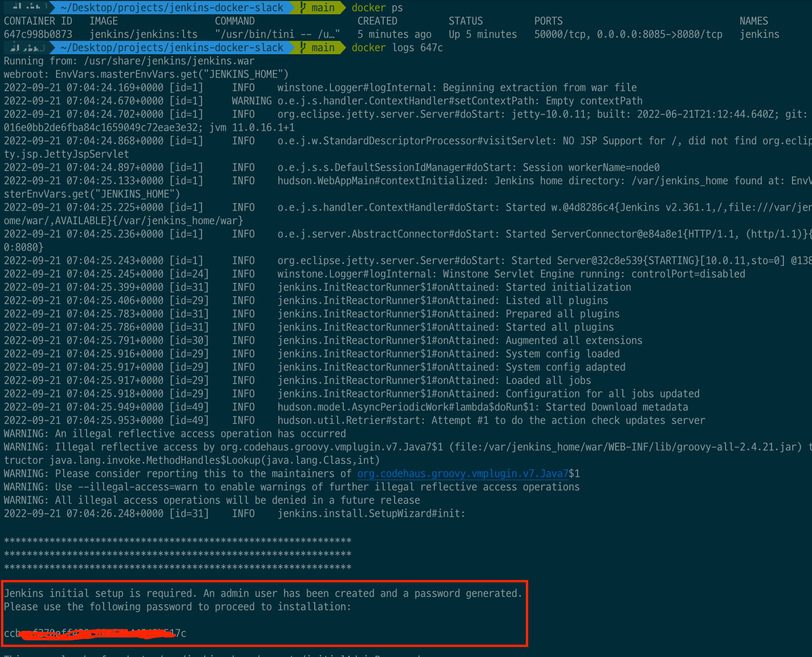
Task: Click the '[id=30]' thread identifier
Action: (x=189, y=340)
